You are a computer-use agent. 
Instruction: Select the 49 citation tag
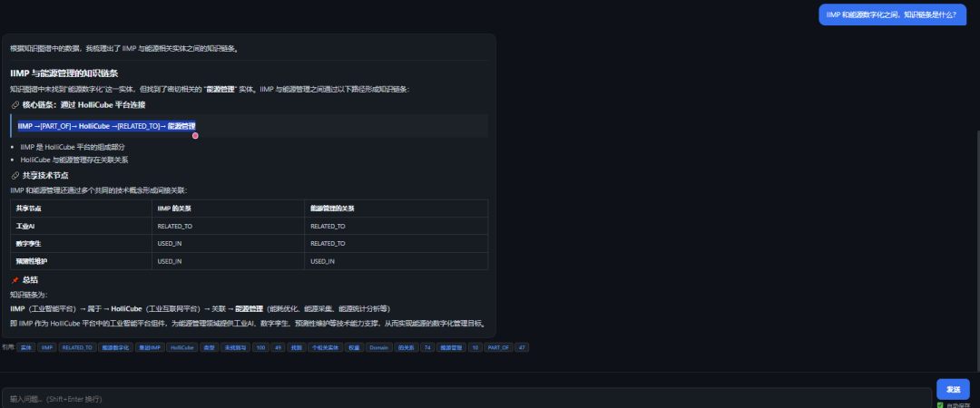click(279, 347)
